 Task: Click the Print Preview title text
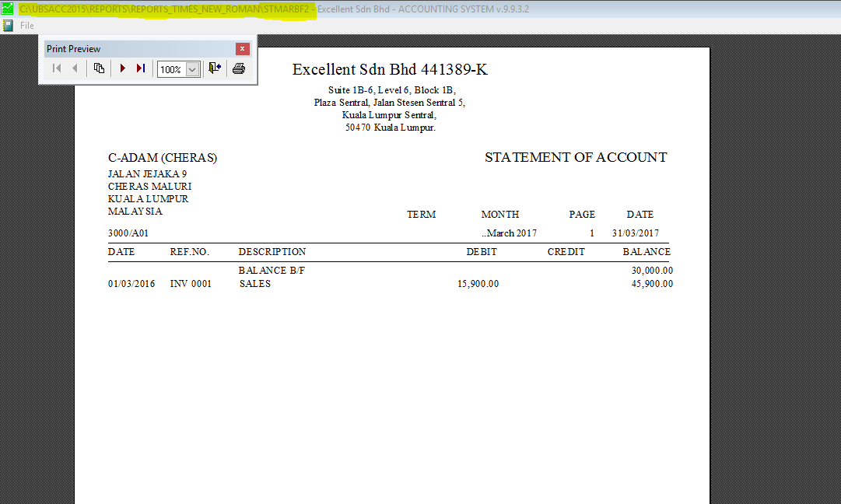[73, 49]
